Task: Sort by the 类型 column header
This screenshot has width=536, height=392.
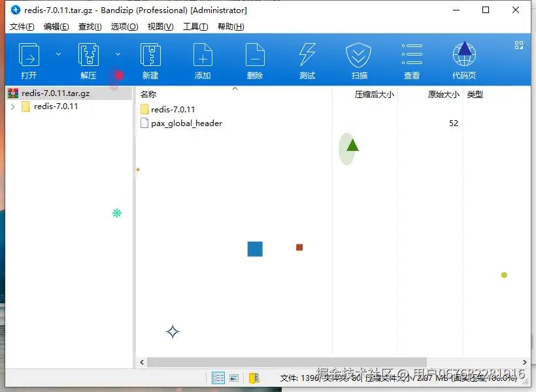Action: tap(475, 95)
